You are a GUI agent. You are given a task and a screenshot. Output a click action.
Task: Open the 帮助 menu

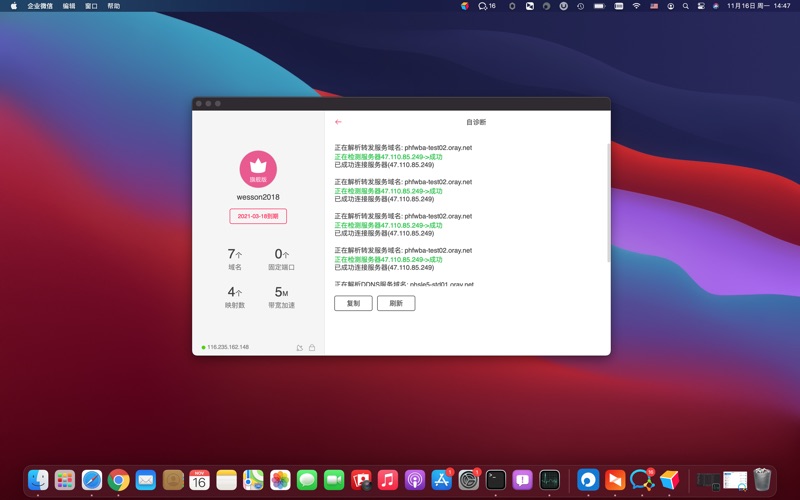tap(114, 6)
